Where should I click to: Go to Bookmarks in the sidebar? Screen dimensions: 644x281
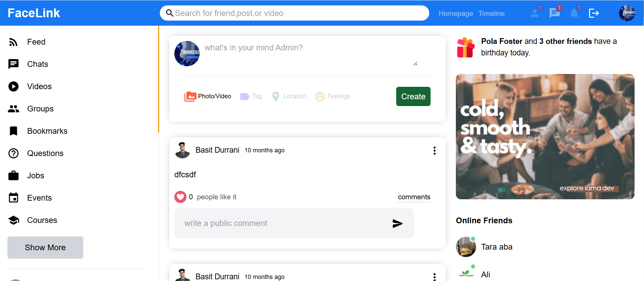point(47,131)
